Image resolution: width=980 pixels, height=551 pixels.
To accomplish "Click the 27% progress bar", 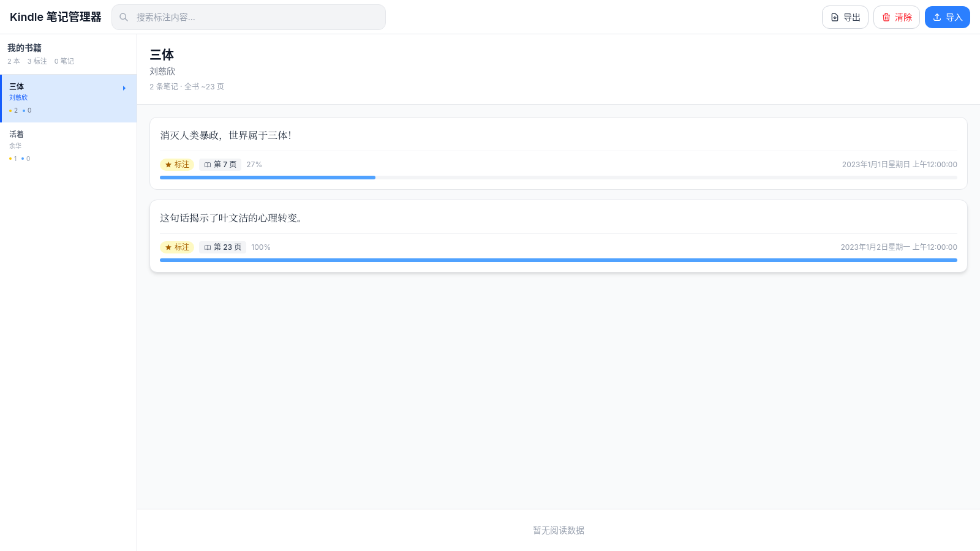I will (x=559, y=178).
